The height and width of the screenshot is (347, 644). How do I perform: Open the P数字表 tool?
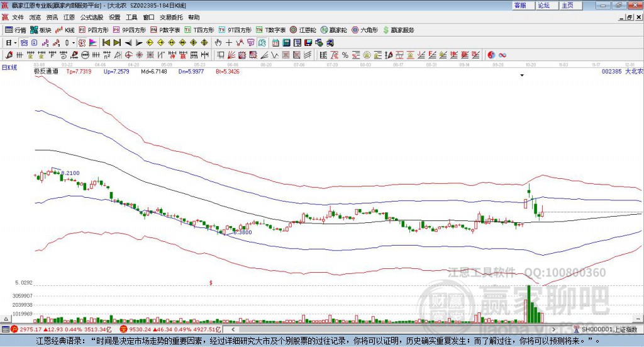pos(165,30)
